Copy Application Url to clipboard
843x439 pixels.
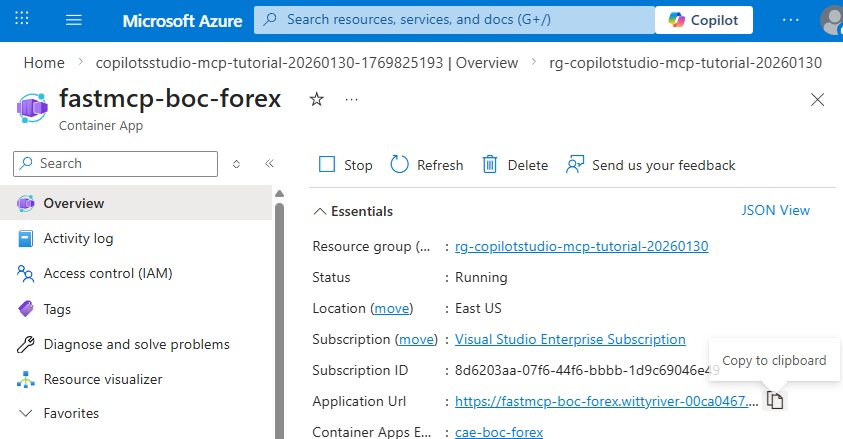pos(775,400)
